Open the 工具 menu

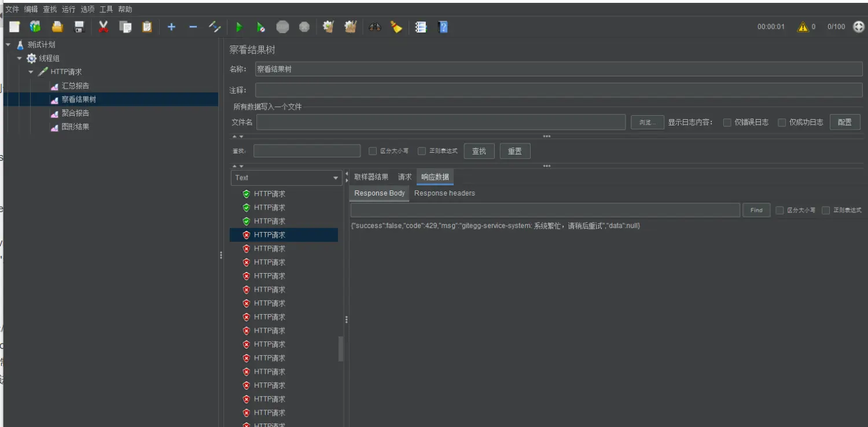[x=106, y=9]
